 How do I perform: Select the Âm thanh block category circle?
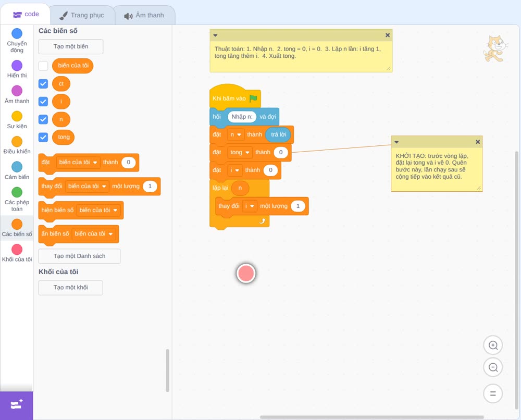(x=17, y=91)
